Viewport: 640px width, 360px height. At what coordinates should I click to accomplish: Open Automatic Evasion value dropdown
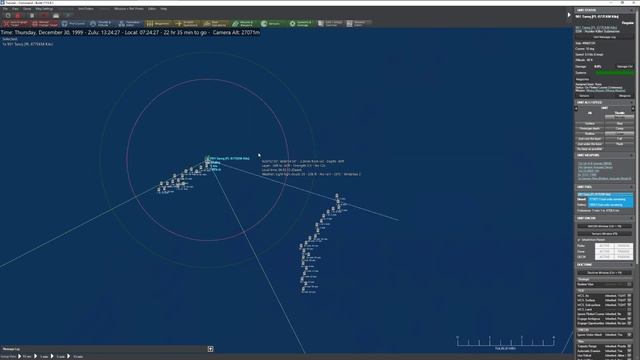[615, 351]
